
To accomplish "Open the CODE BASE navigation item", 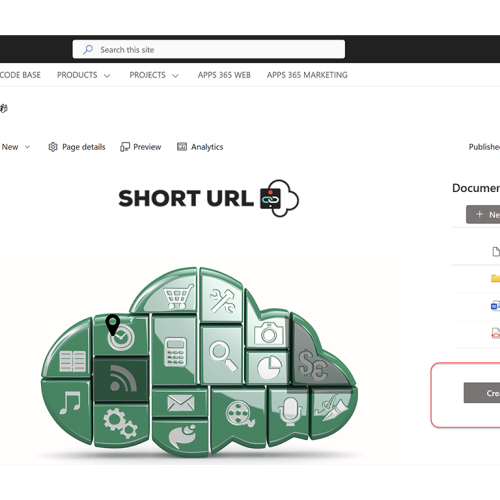I will point(20,75).
